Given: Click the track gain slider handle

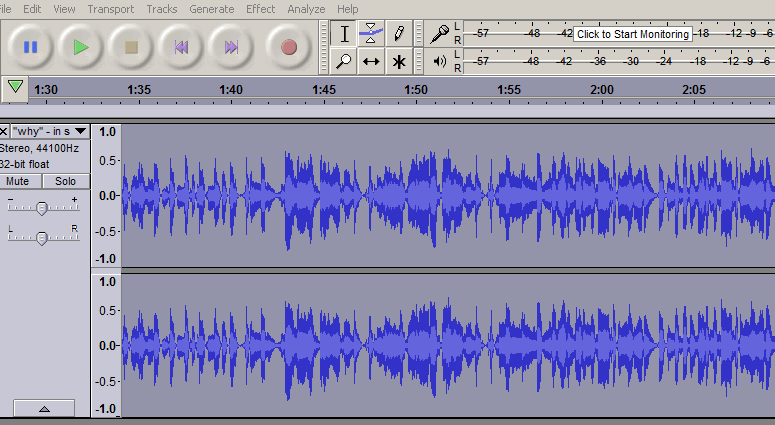Looking at the screenshot, I should pyautogui.click(x=42, y=208).
